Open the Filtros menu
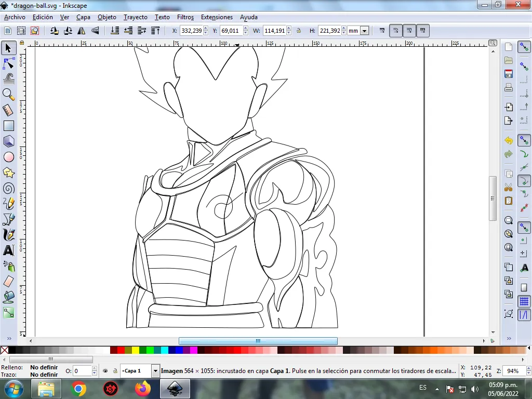Screen dimensions: 532x399 (185, 17)
